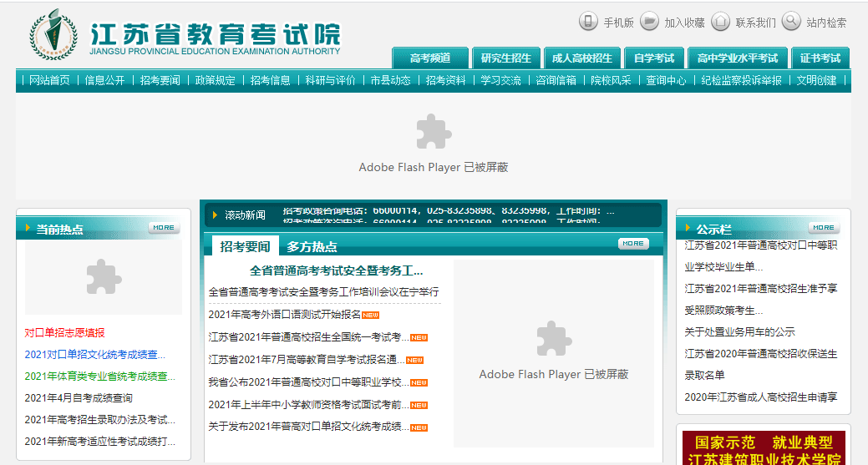Open the red 对口单招志愿填报 link

pos(65,332)
